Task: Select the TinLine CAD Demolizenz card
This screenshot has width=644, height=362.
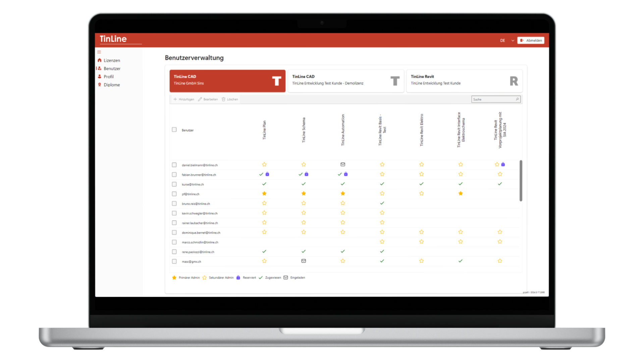Action: (346, 81)
